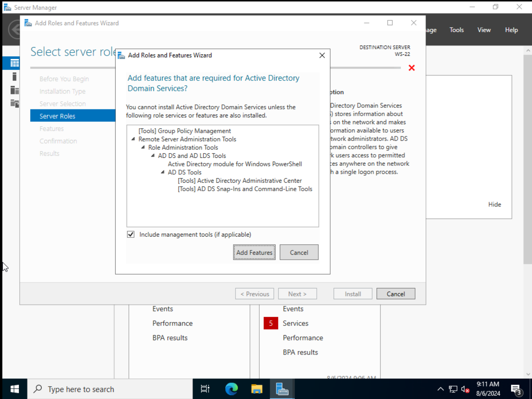This screenshot has height=399, width=532.
Task: Select Features wizard step
Action: click(51, 129)
